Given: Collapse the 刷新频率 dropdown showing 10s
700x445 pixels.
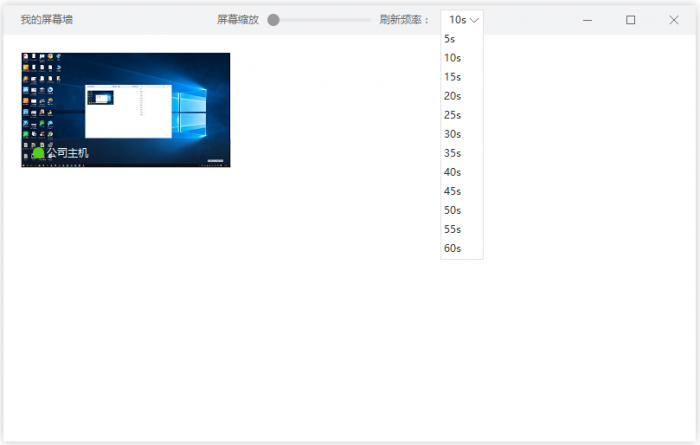Looking at the screenshot, I should point(463,19).
